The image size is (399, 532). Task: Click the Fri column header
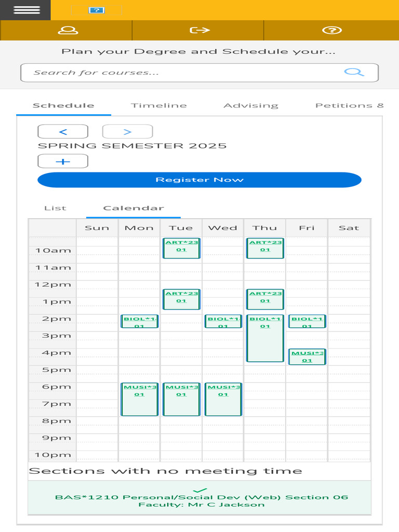click(x=307, y=228)
